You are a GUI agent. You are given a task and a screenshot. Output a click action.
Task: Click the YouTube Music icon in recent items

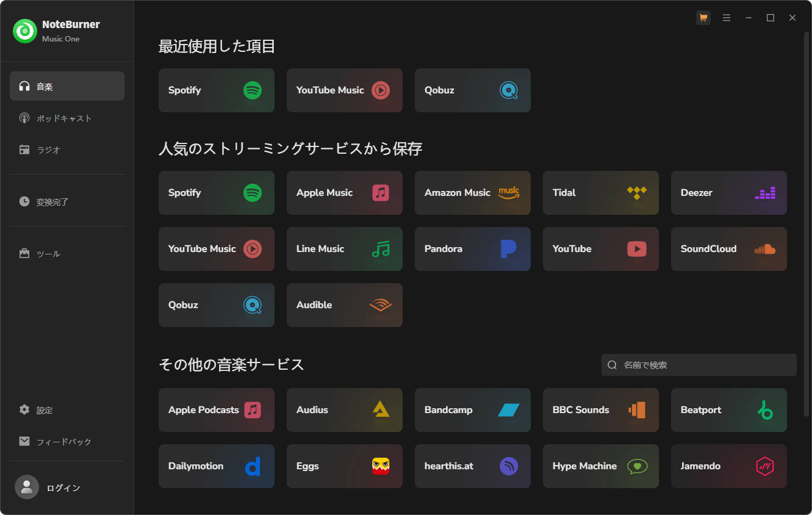(381, 90)
